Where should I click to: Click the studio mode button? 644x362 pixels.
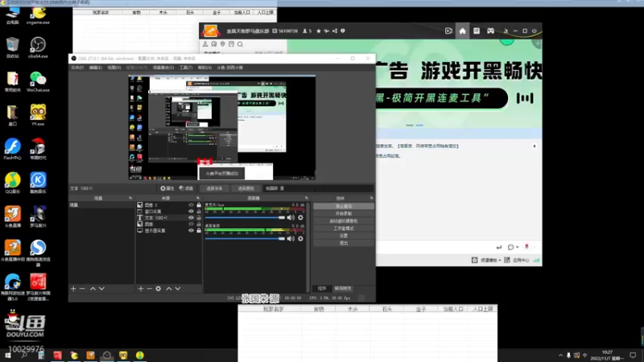point(344,228)
